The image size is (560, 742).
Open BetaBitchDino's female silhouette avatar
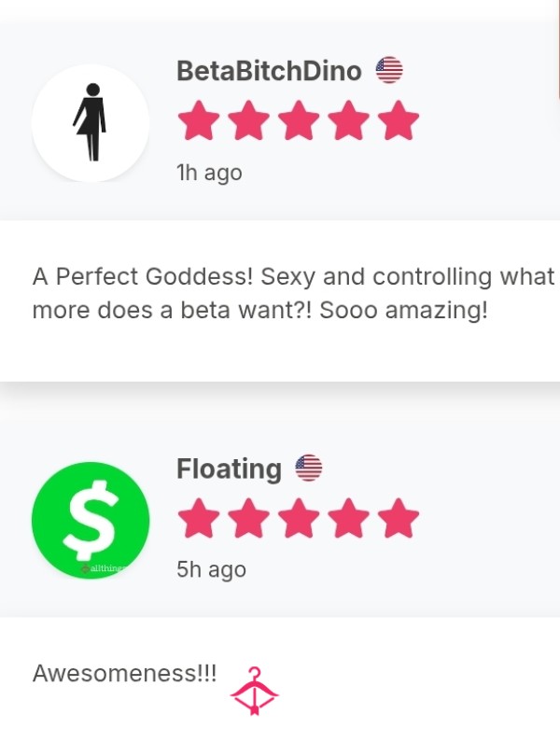point(91,123)
